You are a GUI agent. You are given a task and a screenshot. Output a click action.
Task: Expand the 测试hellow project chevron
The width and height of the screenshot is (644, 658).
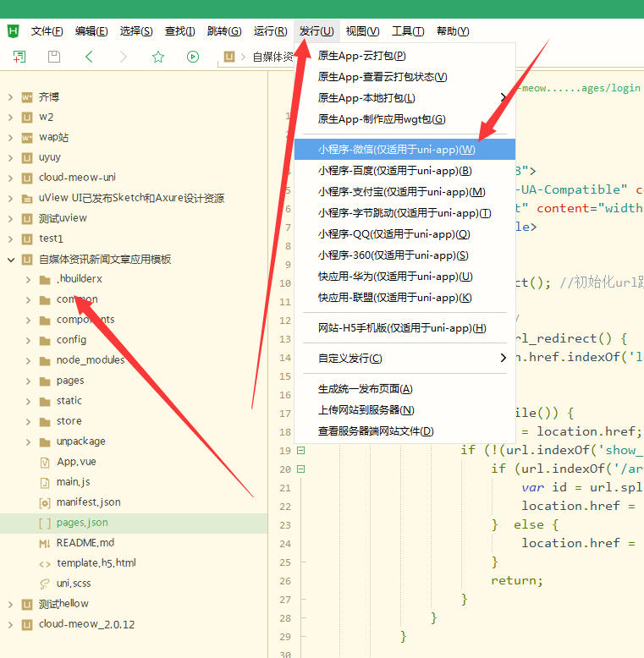tap(10, 604)
